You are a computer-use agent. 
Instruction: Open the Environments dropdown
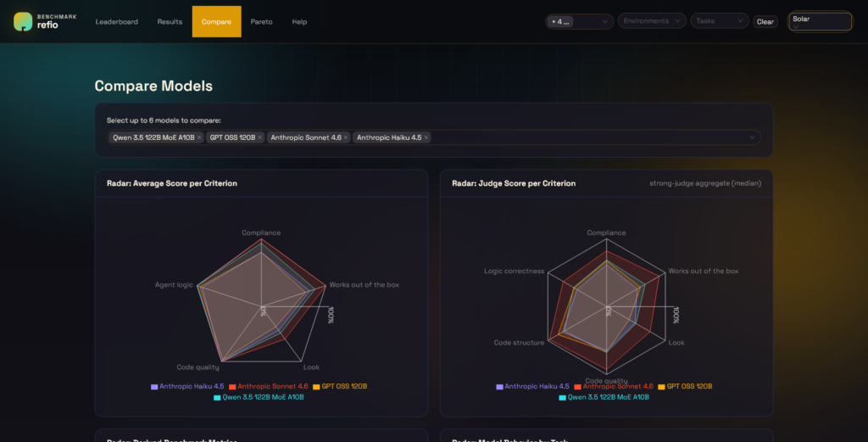pos(652,21)
